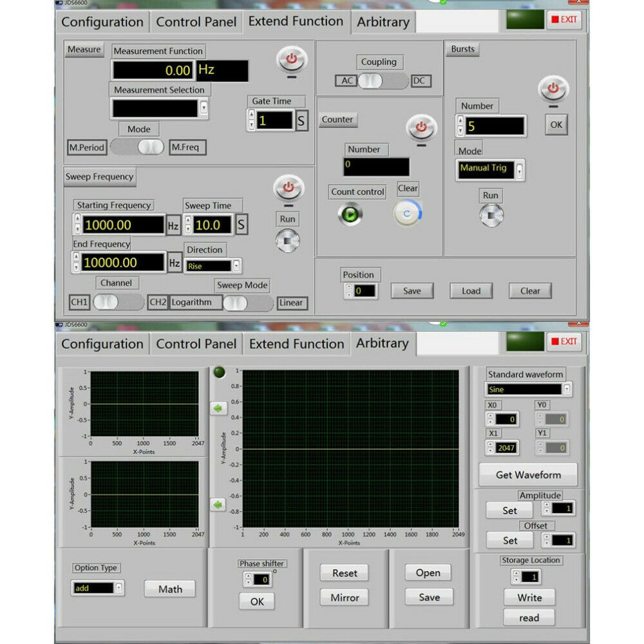Click the Sweep Frequency Run knob

tap(287, 240)
